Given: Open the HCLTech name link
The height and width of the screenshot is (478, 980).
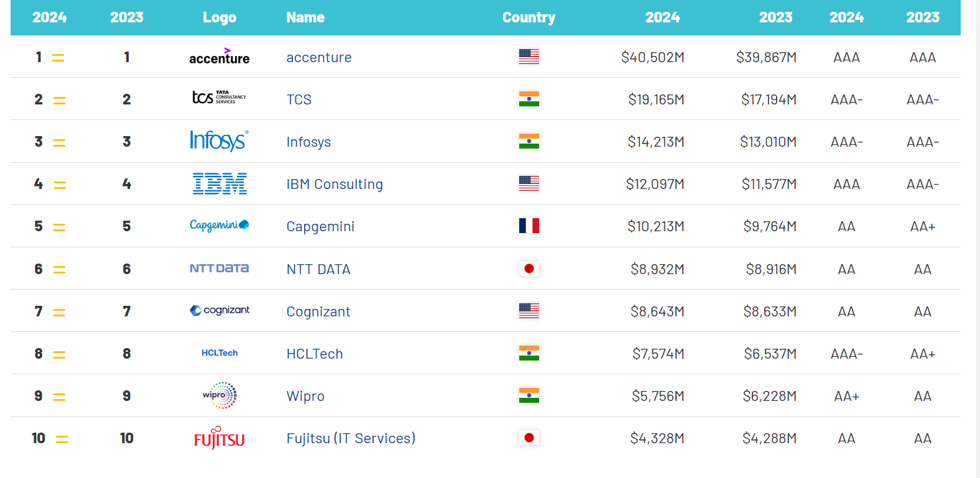Looking at the screenshot, I should point(315,354).
